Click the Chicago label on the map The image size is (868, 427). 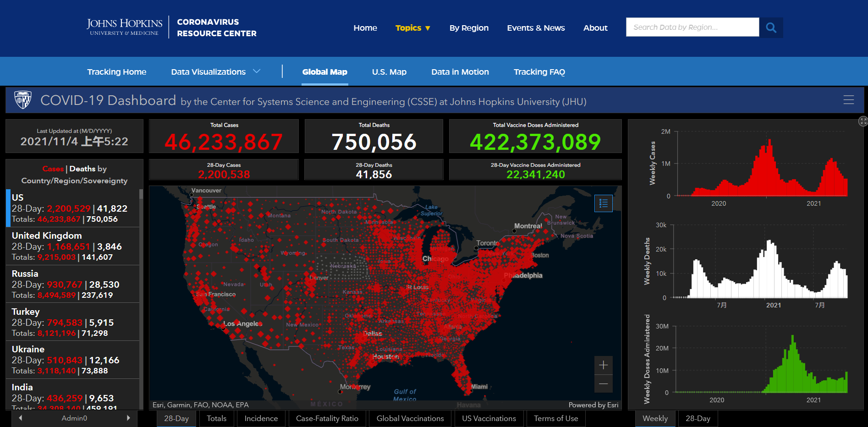[435, 259]
